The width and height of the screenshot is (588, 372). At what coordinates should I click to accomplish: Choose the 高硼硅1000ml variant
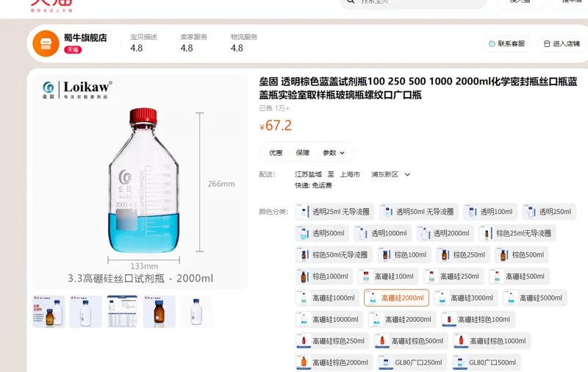click(327, 298)
